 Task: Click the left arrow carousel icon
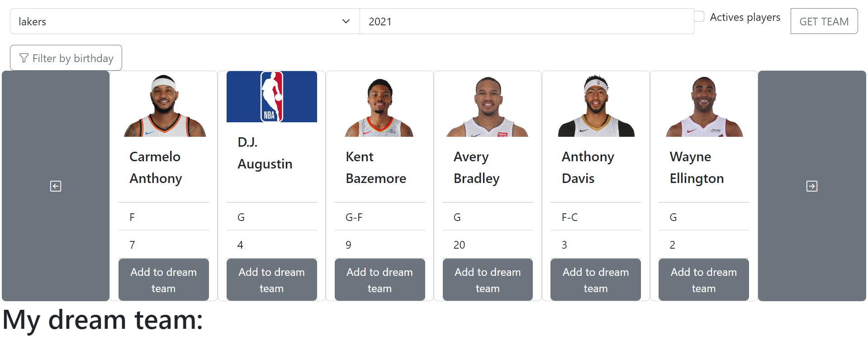pyautogui.click(x=55, y=186)
